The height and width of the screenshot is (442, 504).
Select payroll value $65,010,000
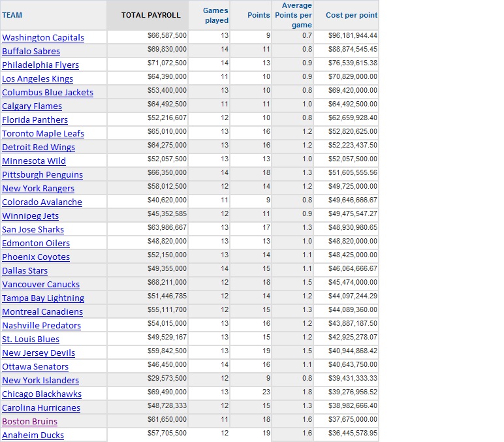pos(167,131)
